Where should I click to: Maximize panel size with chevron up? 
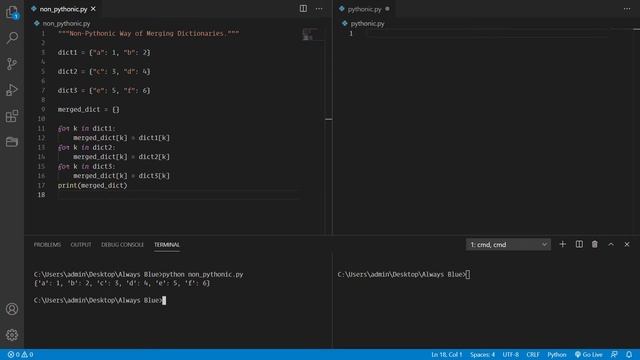(x=611, y=244)
